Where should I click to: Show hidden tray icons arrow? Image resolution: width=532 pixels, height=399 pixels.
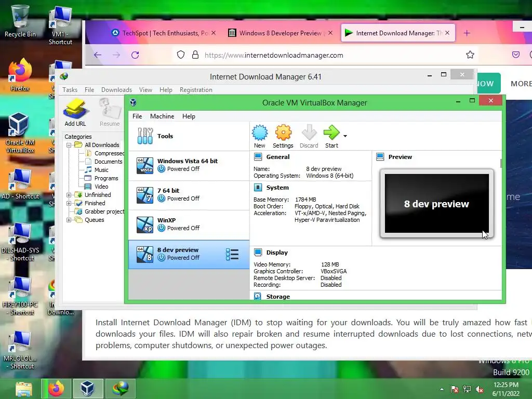442,389
